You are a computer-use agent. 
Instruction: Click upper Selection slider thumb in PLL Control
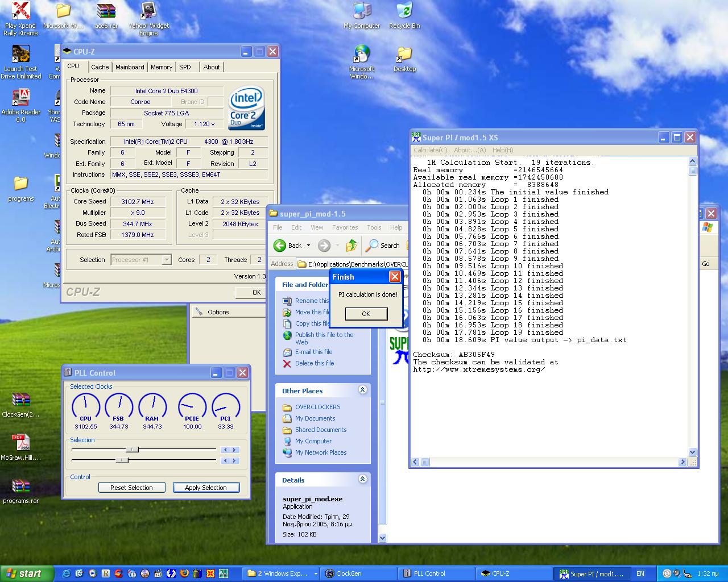coord(132,450)
